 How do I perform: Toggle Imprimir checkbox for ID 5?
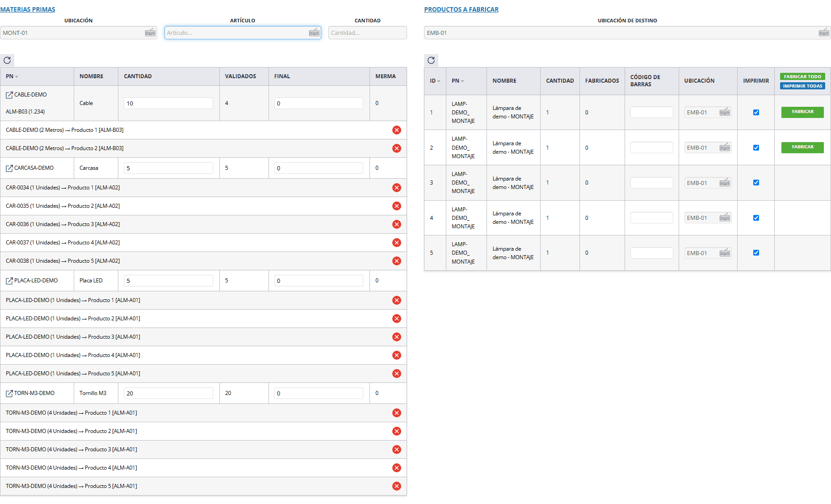pyautogui.click(x=756, y=253)
